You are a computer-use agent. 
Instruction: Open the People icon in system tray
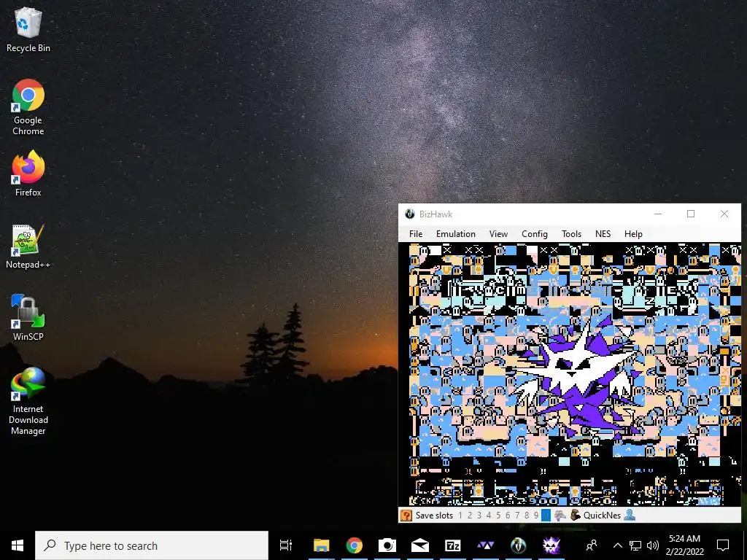point(592,545)
